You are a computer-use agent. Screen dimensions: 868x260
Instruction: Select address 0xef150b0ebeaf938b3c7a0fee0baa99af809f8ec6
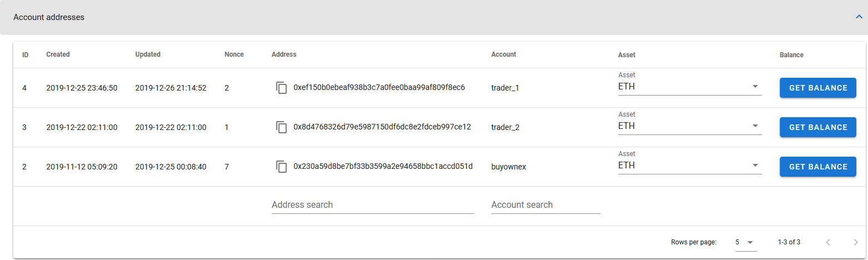pyautogui.click(x=379, y=88)
